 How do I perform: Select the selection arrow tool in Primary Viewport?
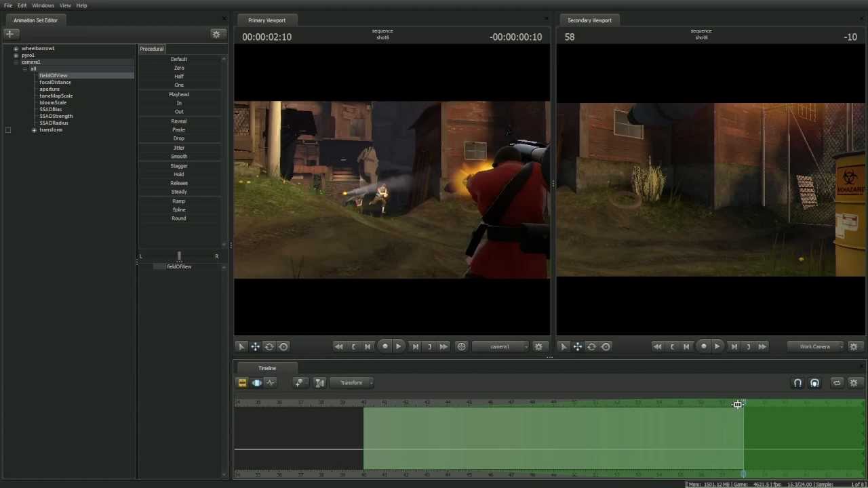(241, 346)
